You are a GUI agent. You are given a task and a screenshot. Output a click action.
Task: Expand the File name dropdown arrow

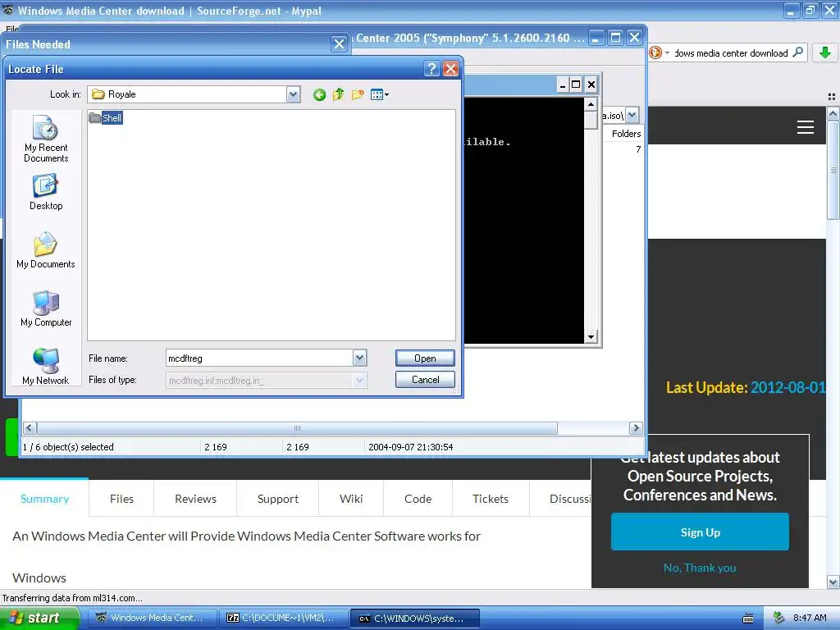point(360,358)
